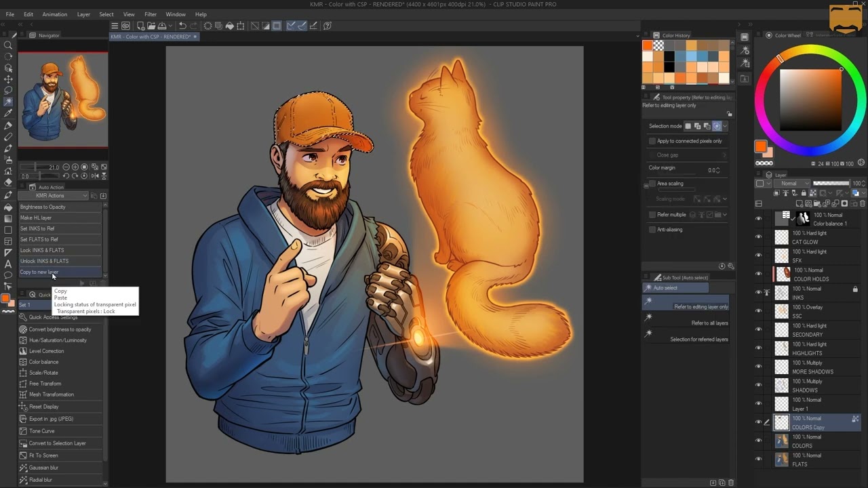Hide the SHADOWS layer
The height and width of the screenshot is (488, 868).
click(759, 386)
